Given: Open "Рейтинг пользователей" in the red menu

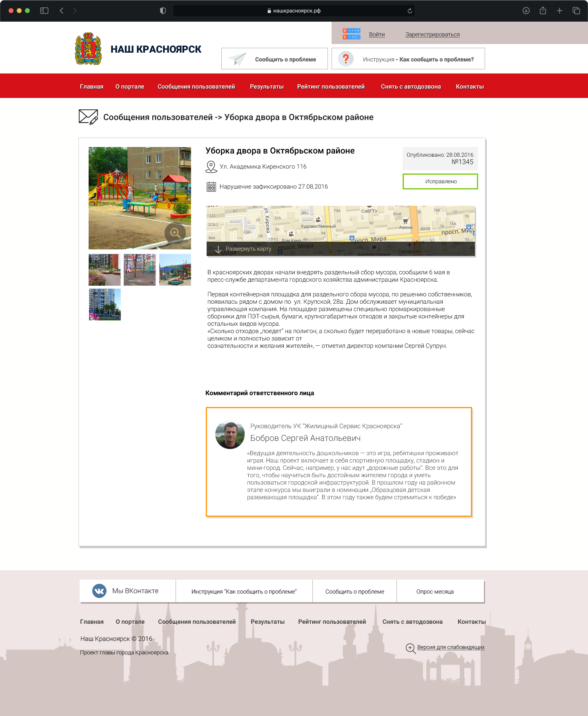Looking at the screenshot, I should coord(331,87).
